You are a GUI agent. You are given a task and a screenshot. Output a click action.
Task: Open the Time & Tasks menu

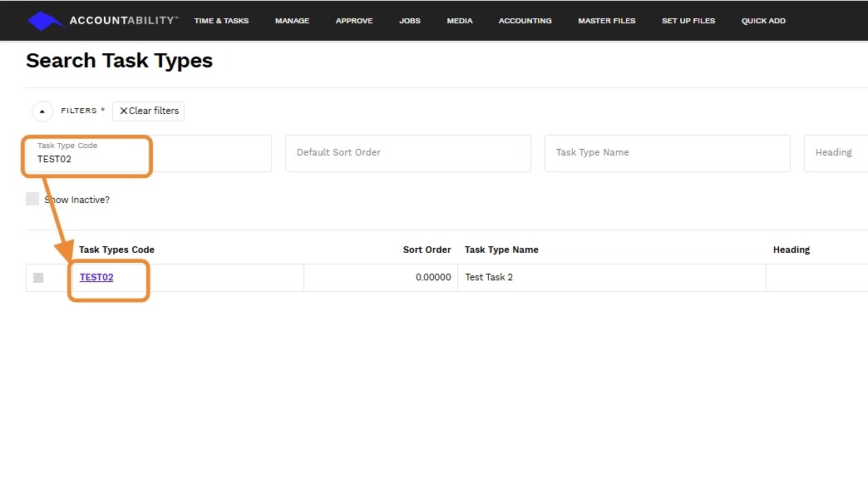221,21
